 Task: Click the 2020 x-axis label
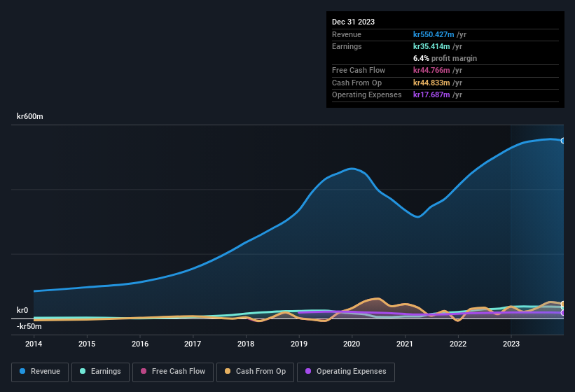pyautogui.click(x=352, y=344)
